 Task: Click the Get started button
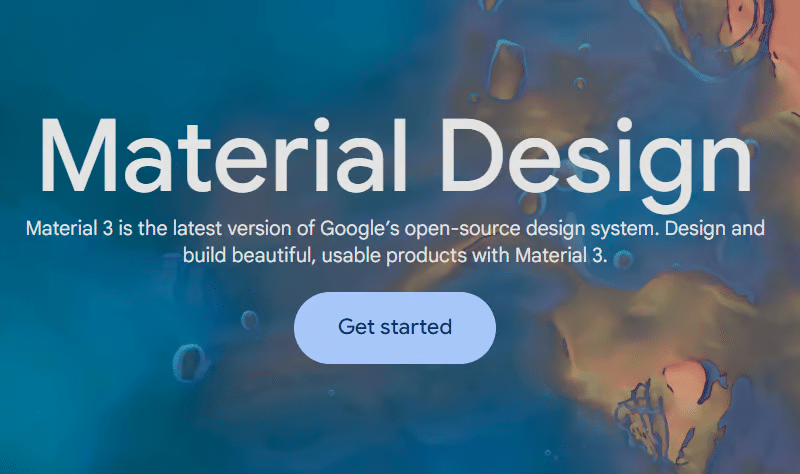[394, 328]
